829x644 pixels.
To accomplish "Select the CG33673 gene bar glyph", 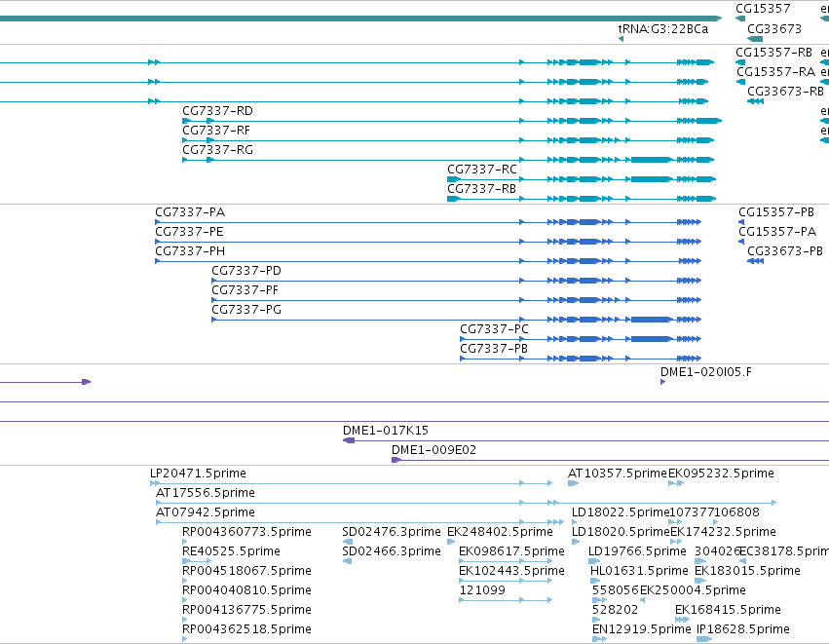I will 755,39.
